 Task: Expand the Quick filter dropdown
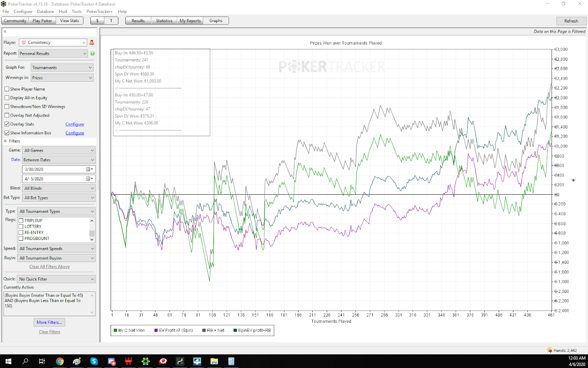(x=57, y=279)
